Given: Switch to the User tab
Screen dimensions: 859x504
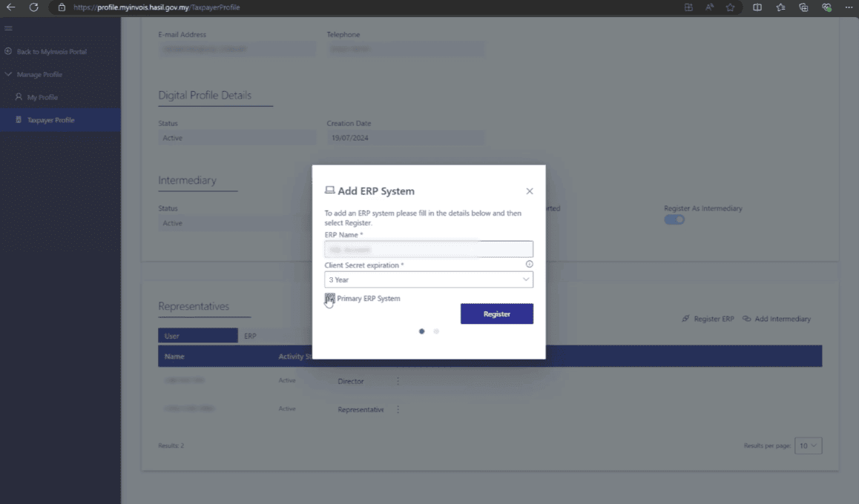Looking at the screenshot, I should coord(198,336).
